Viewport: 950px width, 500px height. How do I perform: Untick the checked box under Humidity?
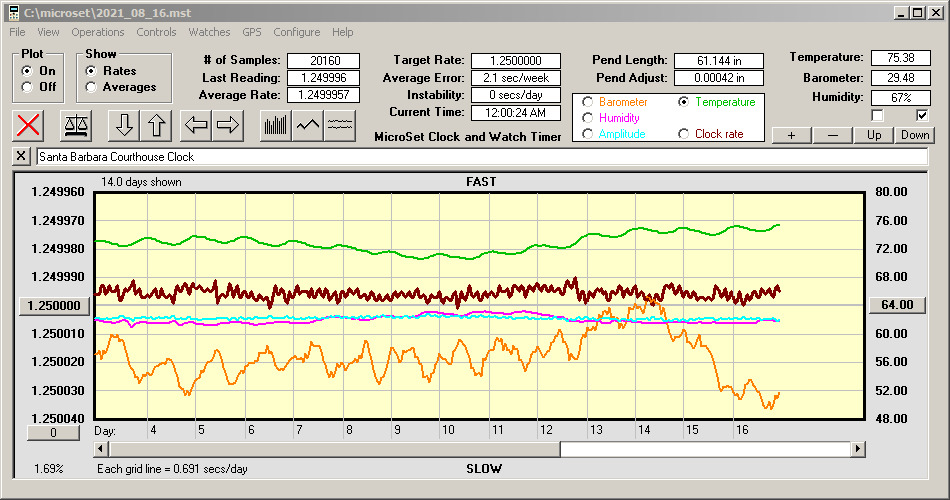pyautogui.click(x=922, y=115)
